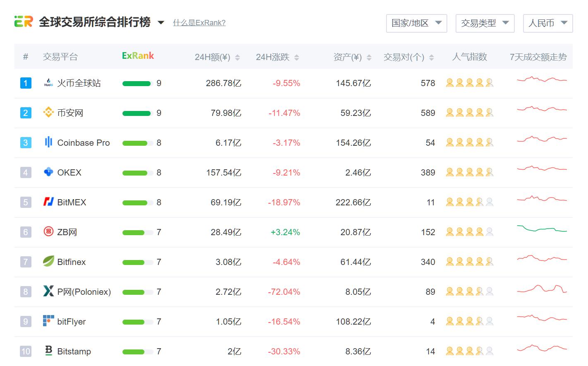
Task: Click the Bitfinex leaf logo icon
Action: (x=48, y=261)
